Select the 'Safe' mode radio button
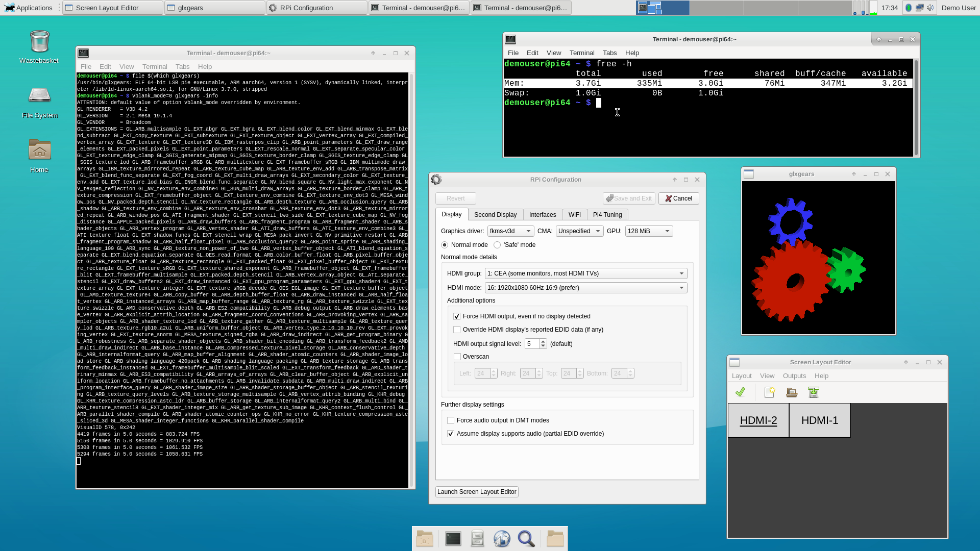The height and width of the screenshot is (551, 980). coord(497,245)
